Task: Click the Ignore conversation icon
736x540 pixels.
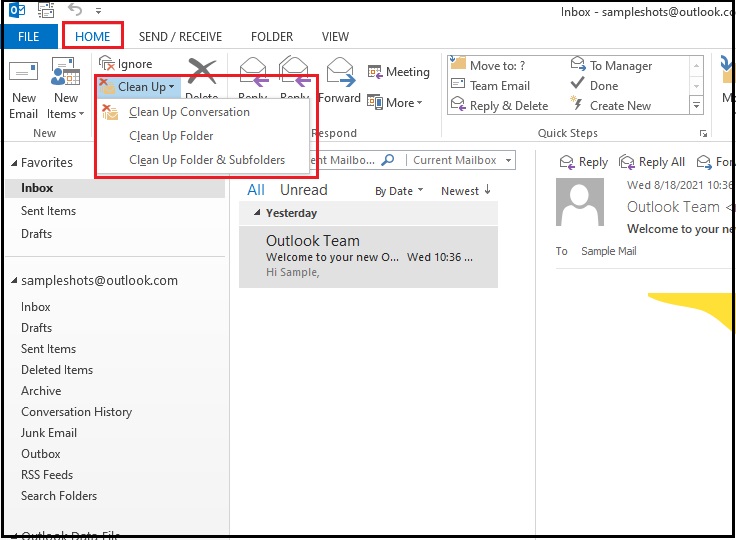Action: point(107,63)
